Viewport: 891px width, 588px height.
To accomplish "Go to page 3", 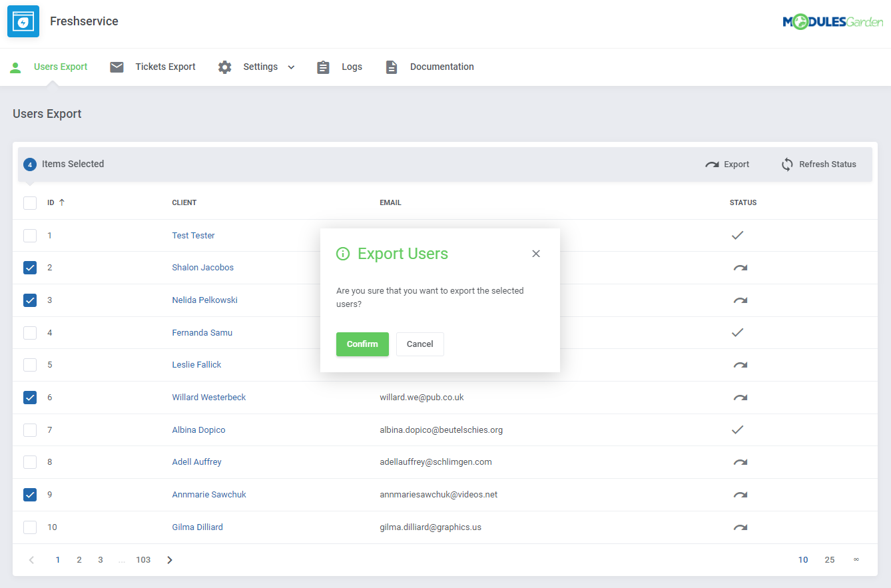I will pyautogui.click(x=101, y=560).
